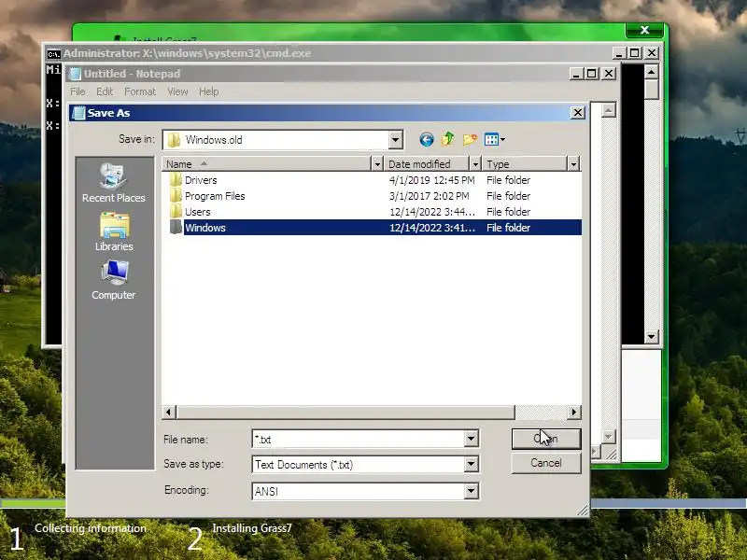The height and width of the screenshot is (560, 747).
Task: Select the Windows folder row
Action: [x=372, y=227]
